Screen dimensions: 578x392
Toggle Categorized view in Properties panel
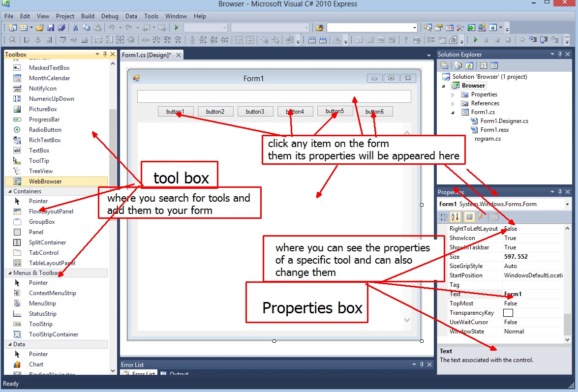(444, 217)
